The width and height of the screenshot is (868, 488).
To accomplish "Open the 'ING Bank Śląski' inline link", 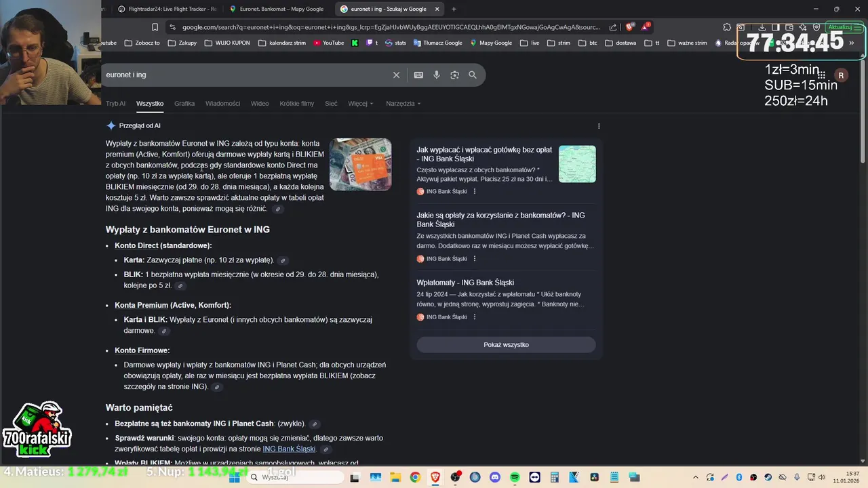I will point(289,449).
